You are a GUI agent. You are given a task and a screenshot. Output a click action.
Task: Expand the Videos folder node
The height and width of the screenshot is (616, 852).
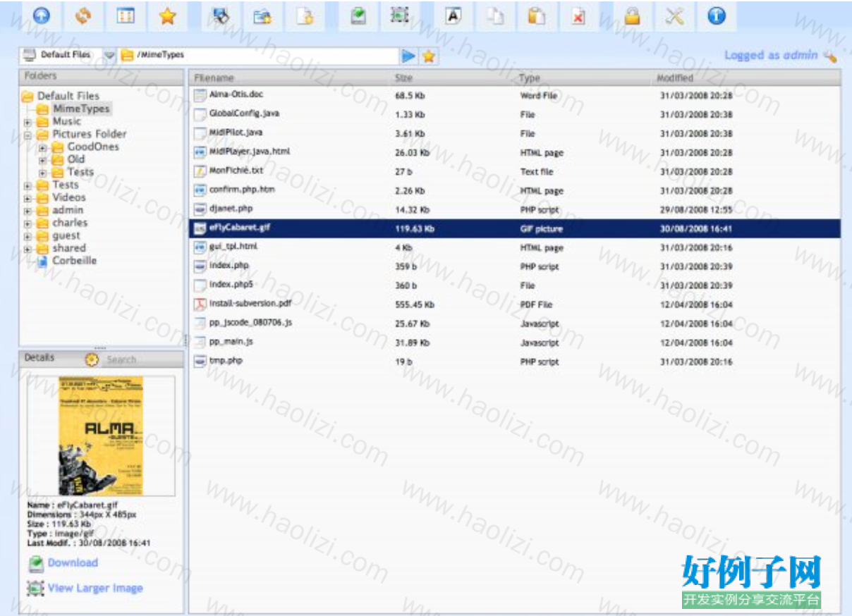point(28,198)
